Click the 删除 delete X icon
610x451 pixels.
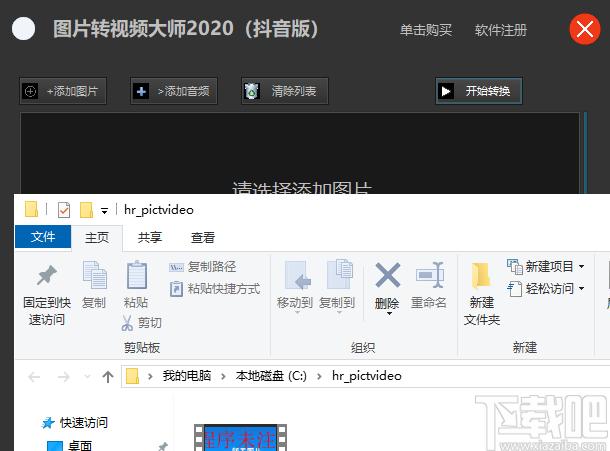[x=387, y=275]
